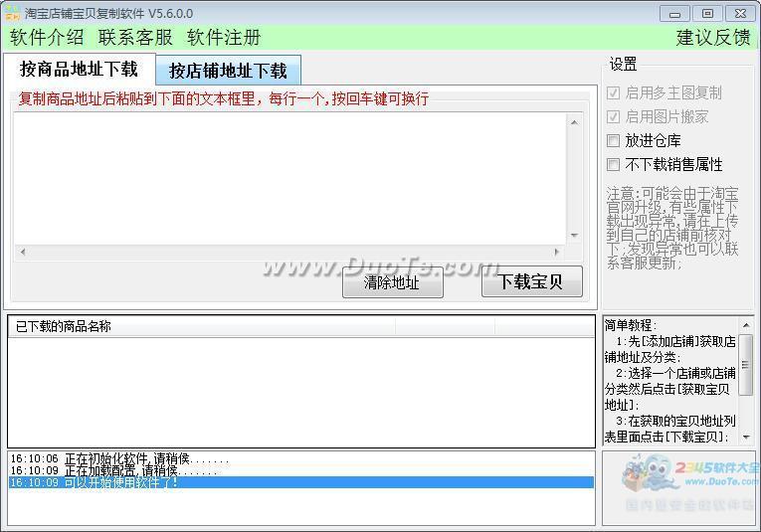The image size is (761, 532).
Task: Click the horizontal scrollbar's left arrow
Action: pos(24,253)
